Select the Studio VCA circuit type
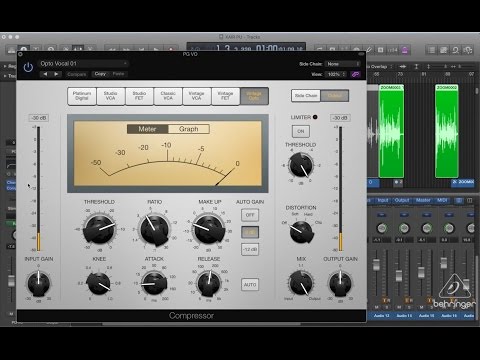 [x=110, y=96]
